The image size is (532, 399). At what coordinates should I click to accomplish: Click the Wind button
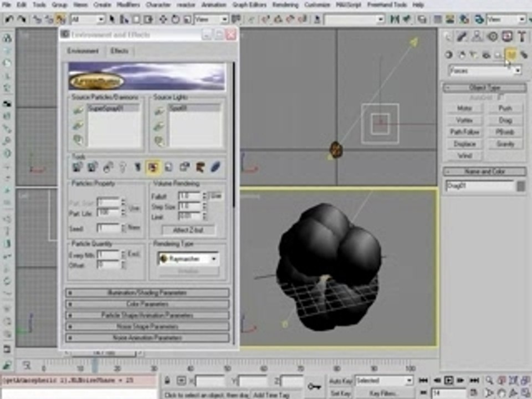tap(464, 156)
